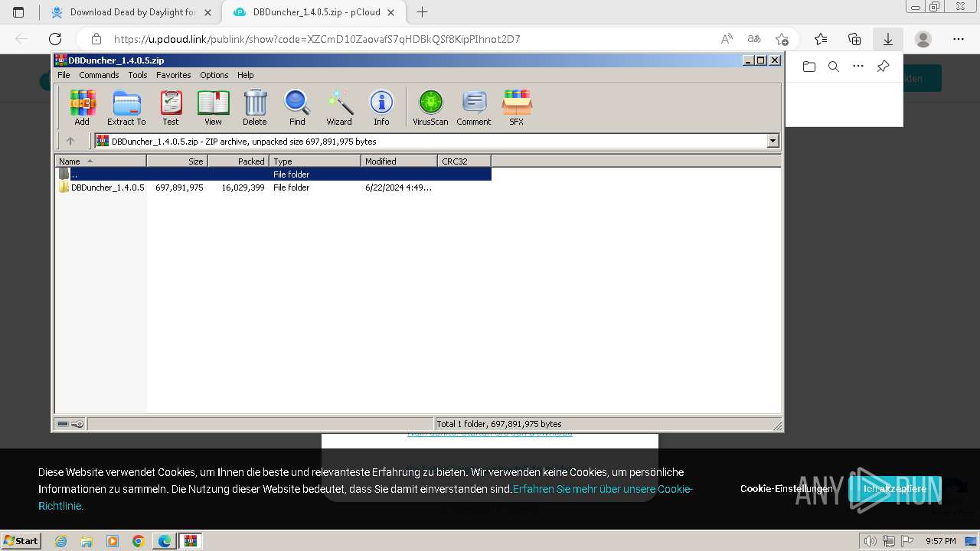This screenshot has width=980, height=551.
Task: Click the volume icon in system tray
Action: 871,541
